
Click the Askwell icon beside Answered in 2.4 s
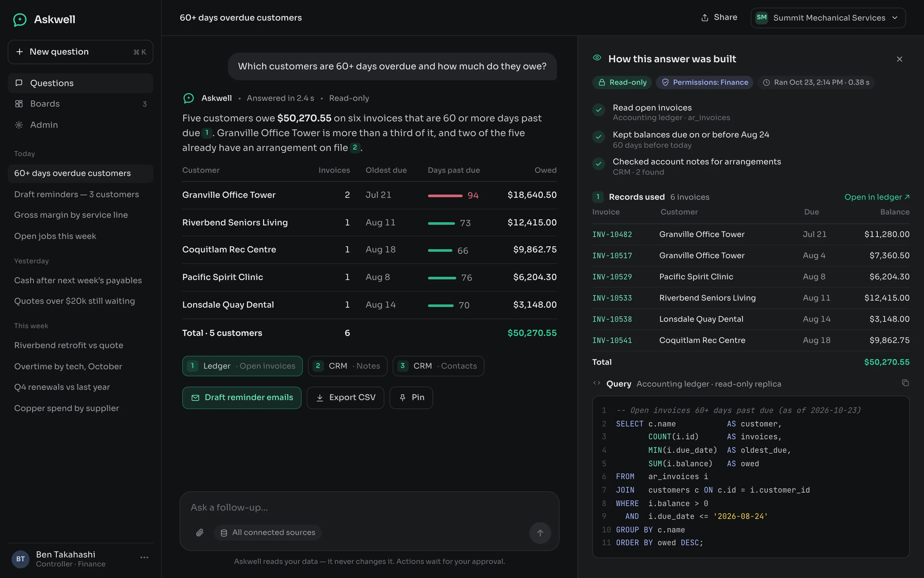[189, 99]
